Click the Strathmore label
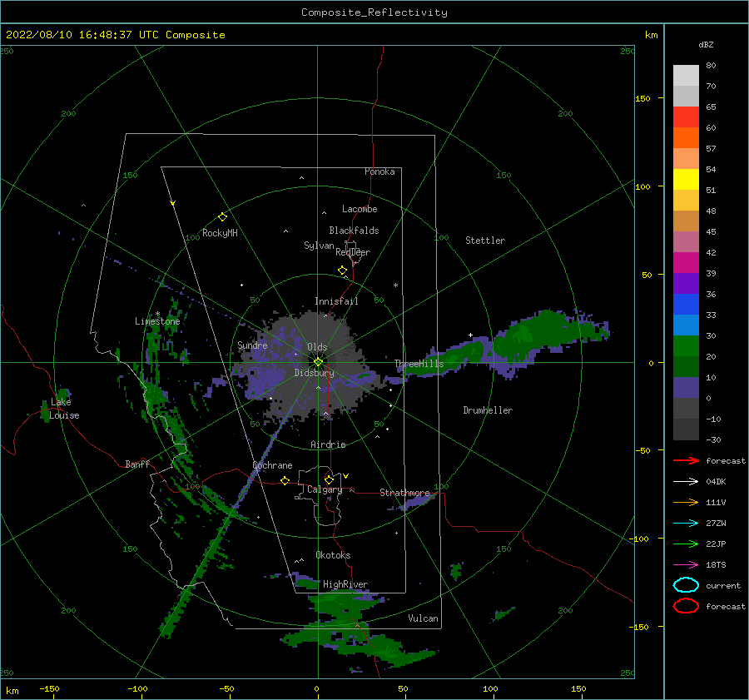 click(404, 492)
